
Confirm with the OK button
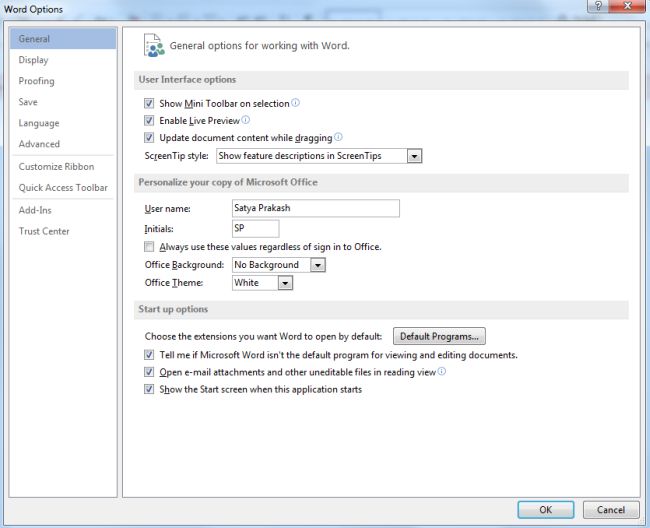pyautogui.click(x=546, y=510)
